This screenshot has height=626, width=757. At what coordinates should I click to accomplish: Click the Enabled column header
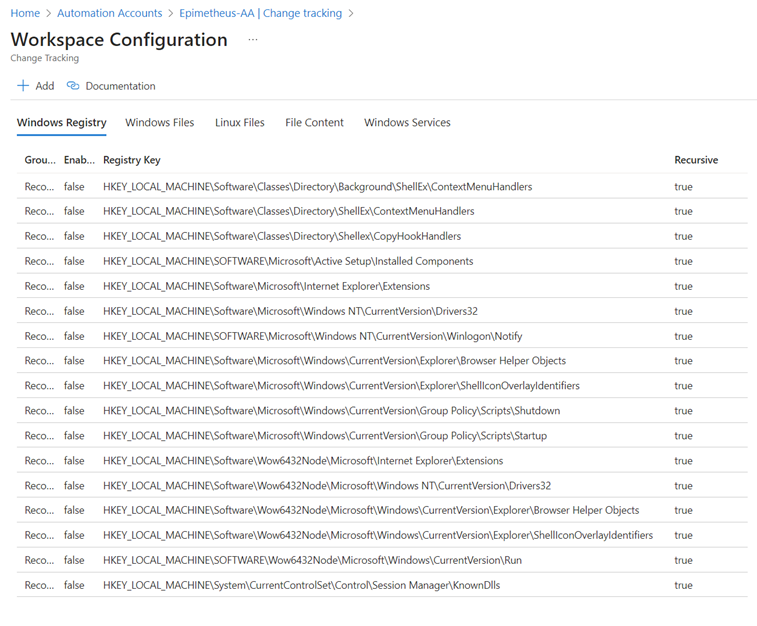point(79,160)
